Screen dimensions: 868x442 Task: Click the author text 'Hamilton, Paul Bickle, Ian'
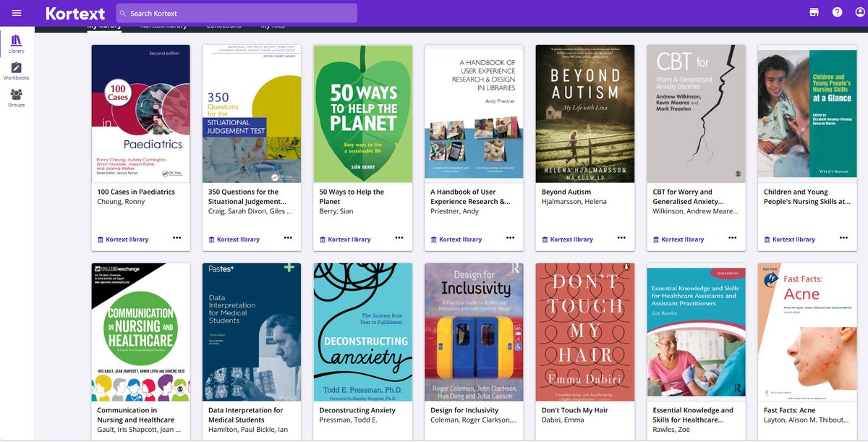click(250, 429)
